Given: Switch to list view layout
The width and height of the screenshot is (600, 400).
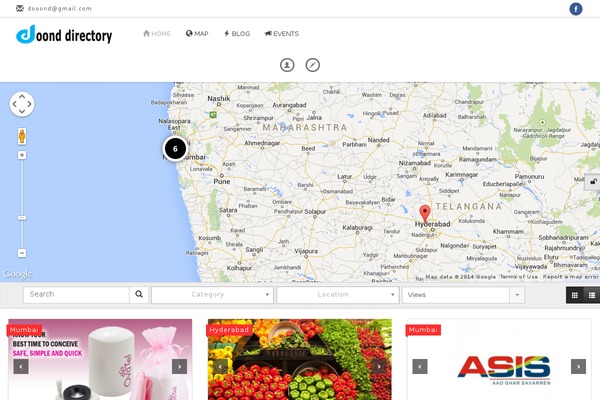Looking at the screenshot, I should click(x=592, y=295).
